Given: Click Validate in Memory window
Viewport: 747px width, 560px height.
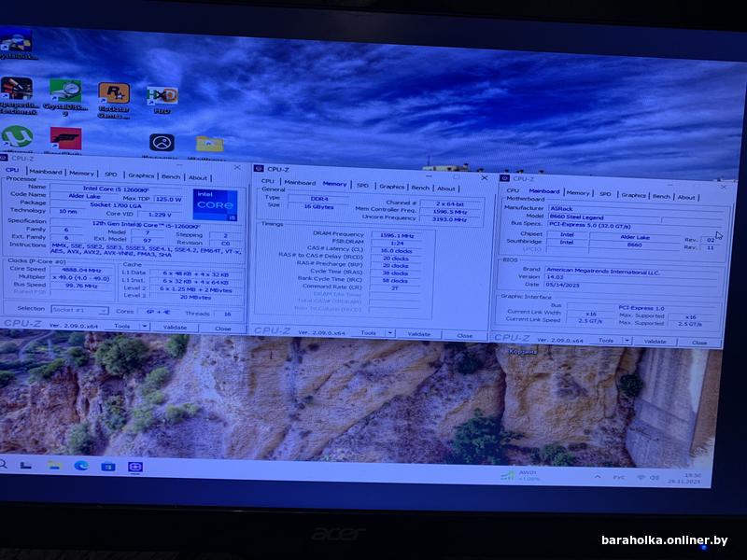Looking at the screenshot, I should 418,334.
